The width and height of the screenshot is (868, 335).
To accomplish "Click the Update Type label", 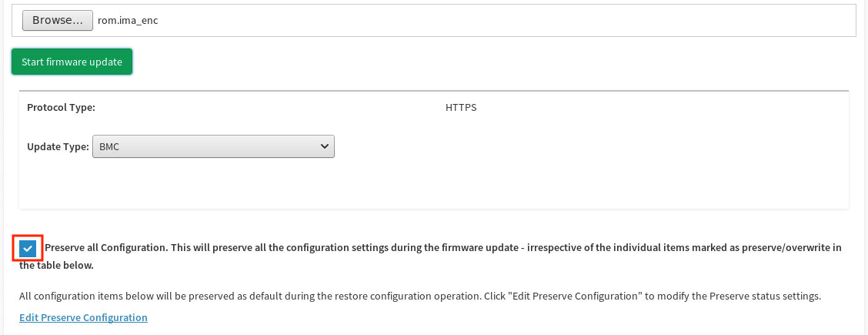I will pos(58,146).
